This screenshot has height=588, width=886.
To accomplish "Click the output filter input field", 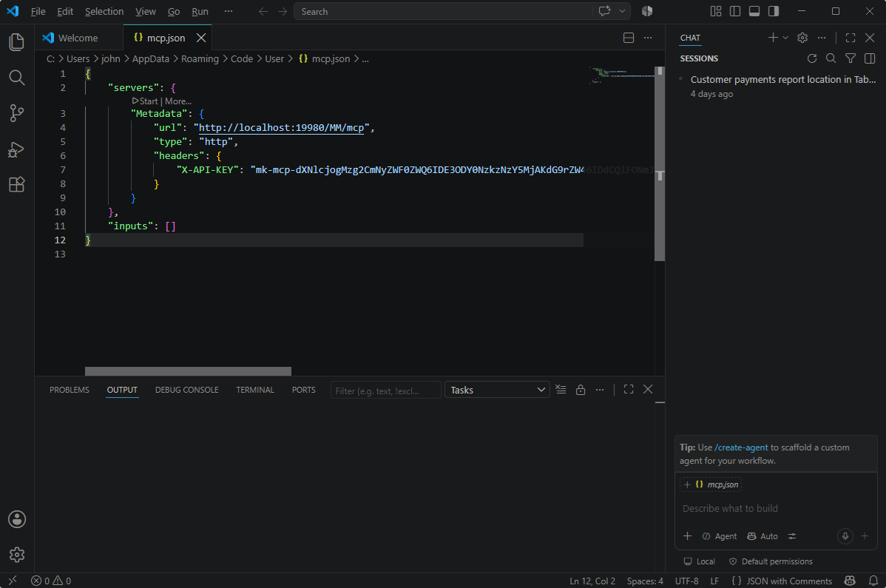I will pyautogui.click(x=385, y=391).
